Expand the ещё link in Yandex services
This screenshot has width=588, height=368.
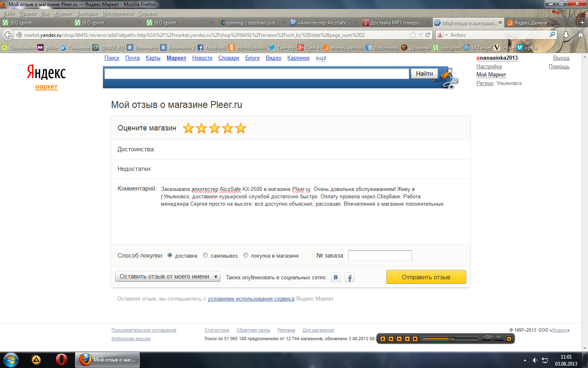click(321, 58)
